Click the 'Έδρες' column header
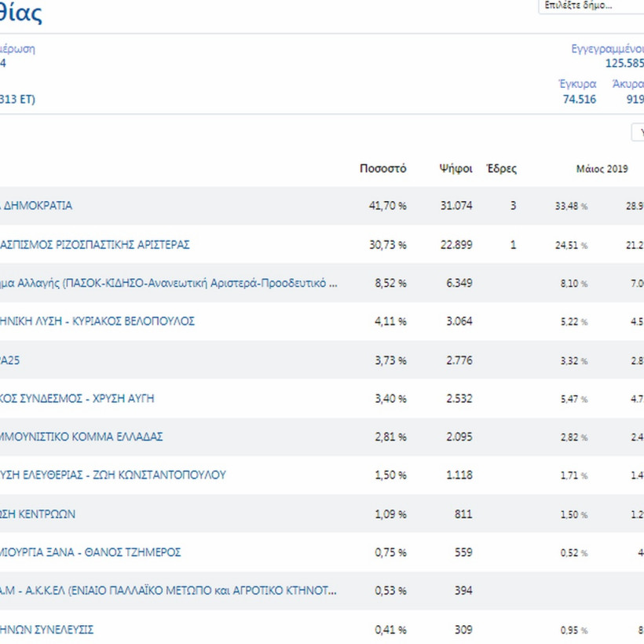 click(502, 169)
